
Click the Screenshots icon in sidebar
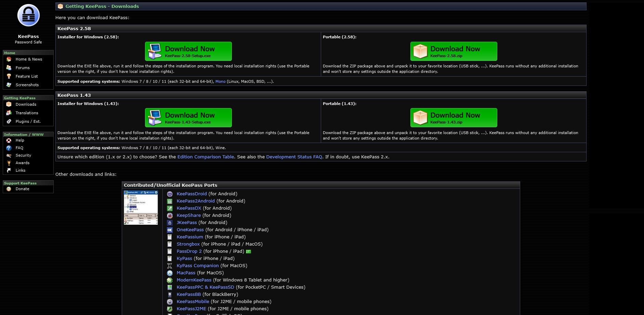point(9,85)
